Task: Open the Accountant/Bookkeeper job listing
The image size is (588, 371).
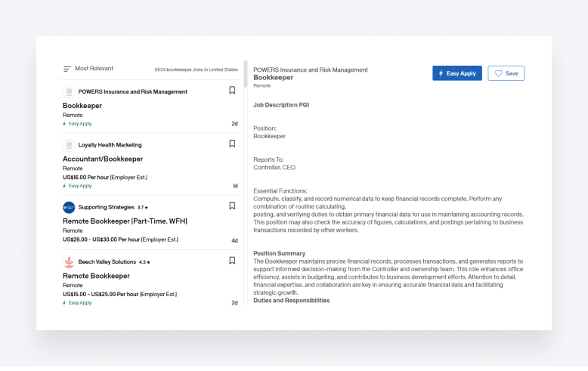Action: [103, 159]
